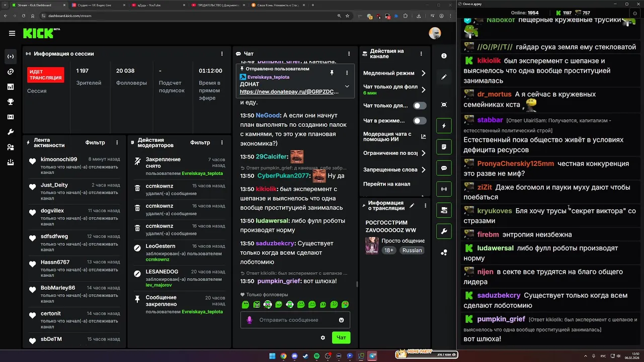Open Фильтр in Действия модераторов
Screen dimensions: 644x362
[x=200, y=142]
